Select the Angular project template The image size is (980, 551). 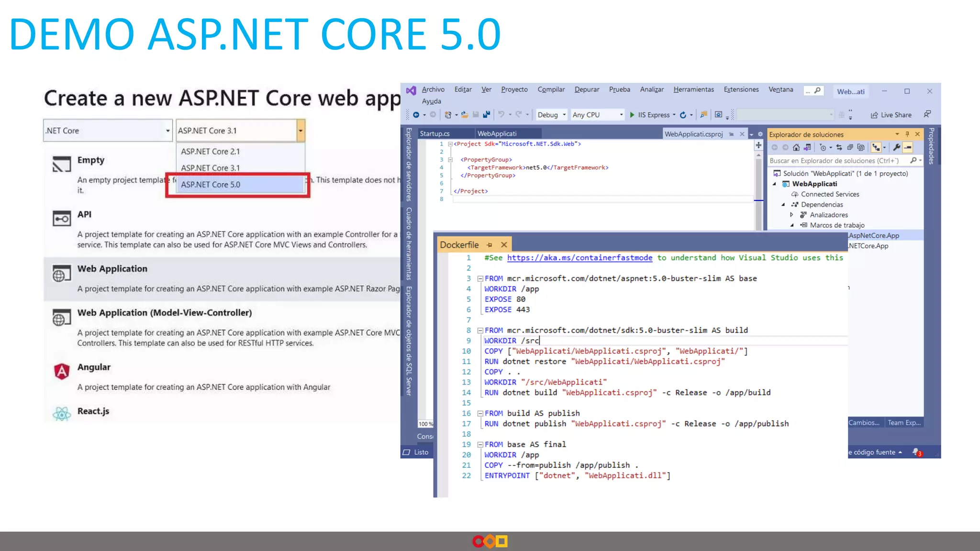[222, 377]
